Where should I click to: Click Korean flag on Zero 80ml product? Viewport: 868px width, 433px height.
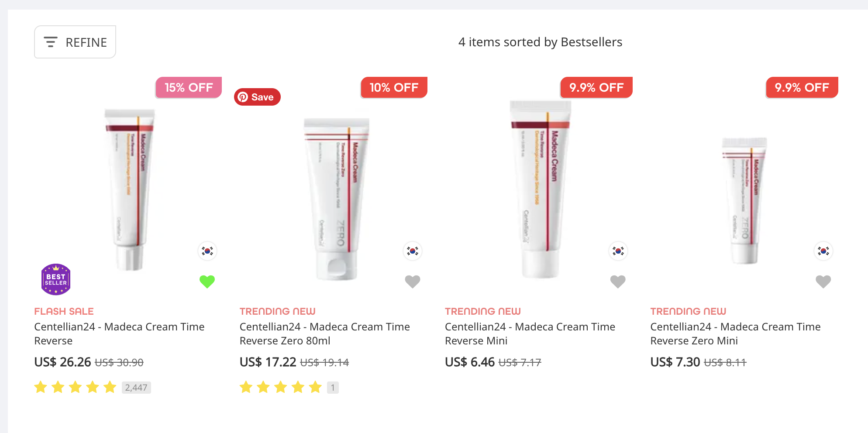click(413, 251)
